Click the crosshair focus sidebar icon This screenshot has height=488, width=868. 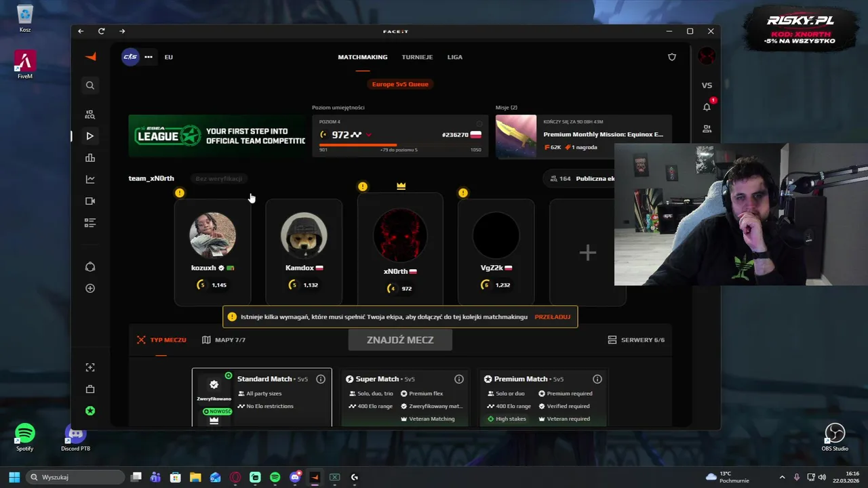pos(90,367)
